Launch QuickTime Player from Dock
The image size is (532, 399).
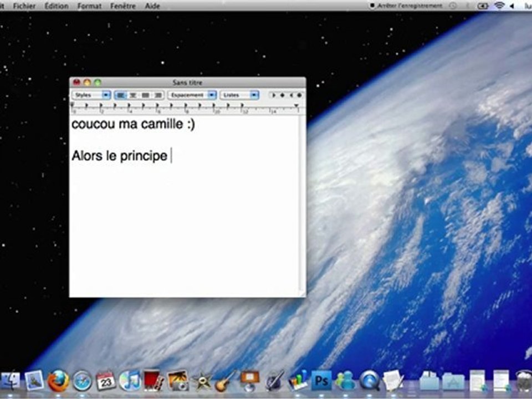coord(370,381)
